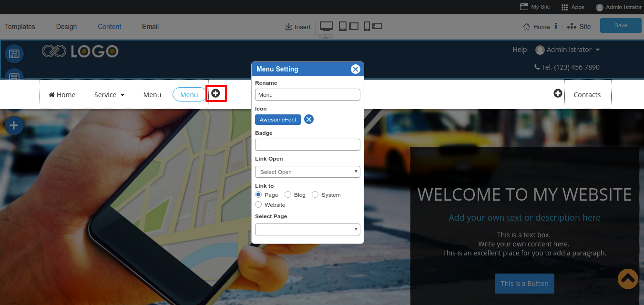Open the Design tab

pyautogui.click(x=66, y=27)
